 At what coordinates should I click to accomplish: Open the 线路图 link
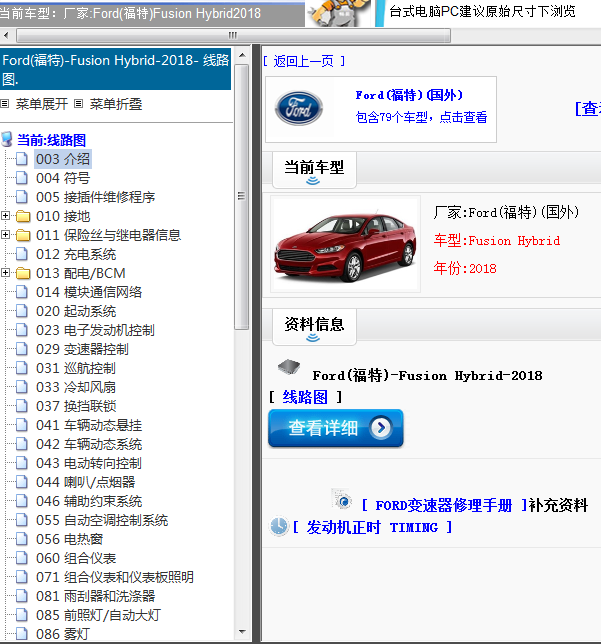pos(305,397)
